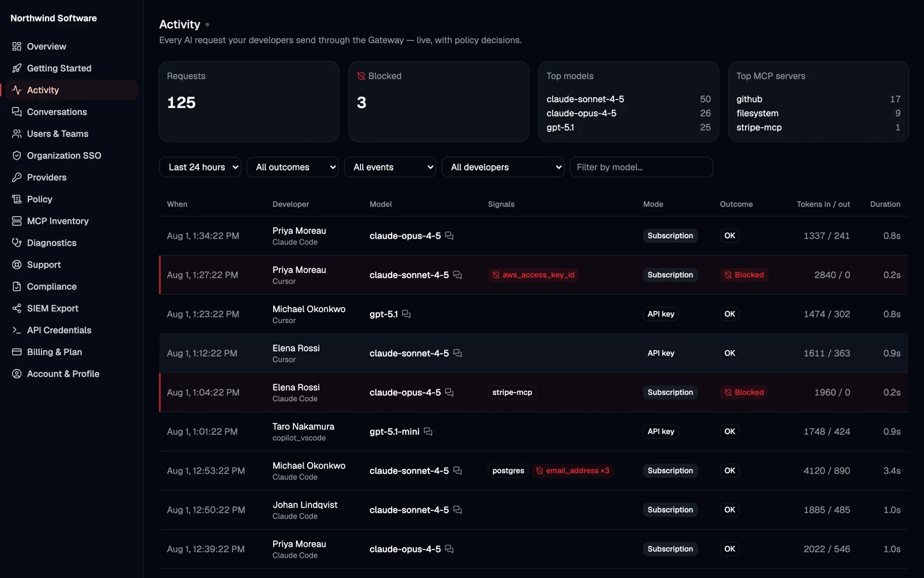This screenshot has height=578, width=924.
Task: Select claude-sonnet-4-5 in Top models card
Action: (x=586, y=99)
